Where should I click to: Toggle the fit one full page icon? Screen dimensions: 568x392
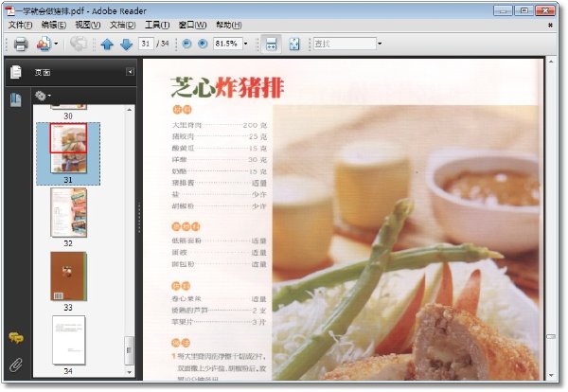tap(294, 45)
